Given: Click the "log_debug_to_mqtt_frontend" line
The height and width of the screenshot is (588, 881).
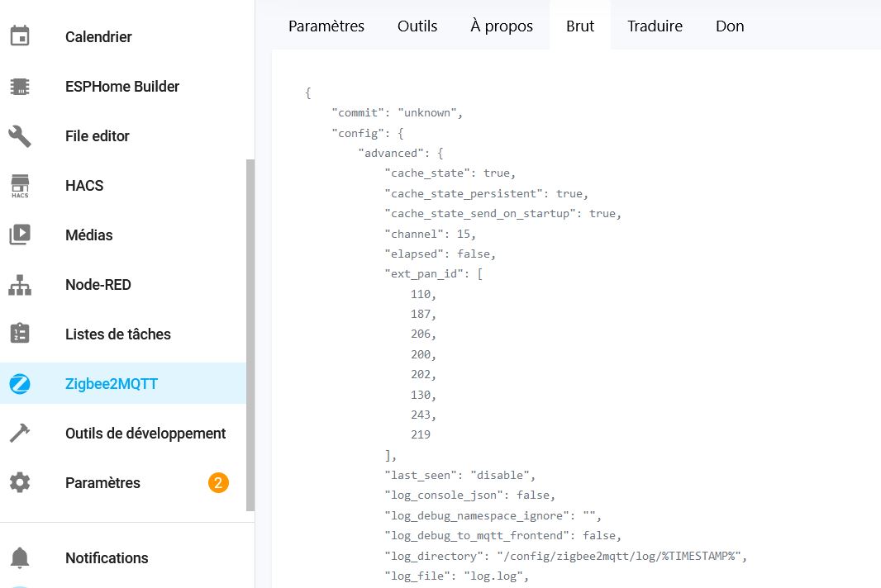Looking at the screenshot, I should click(x=502, y=536).
